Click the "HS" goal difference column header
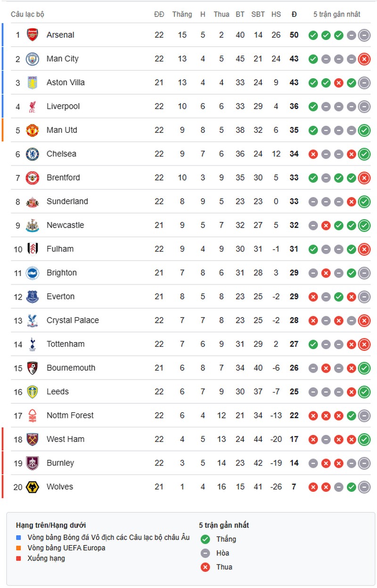The height and width of the screenshot is (588, 377). coord(276,14)
